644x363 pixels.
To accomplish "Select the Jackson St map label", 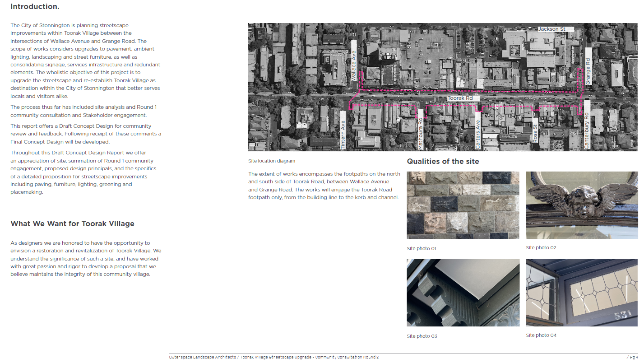I will click(553, 28).
